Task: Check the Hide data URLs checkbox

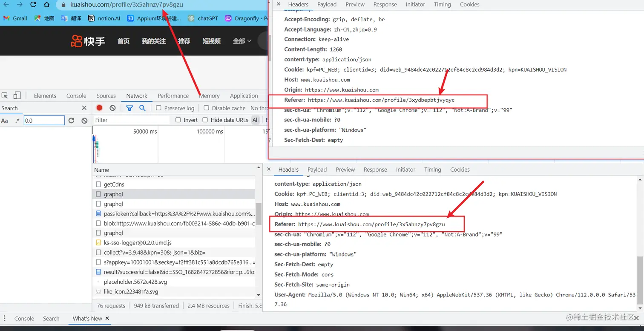Action: (205, 120)
